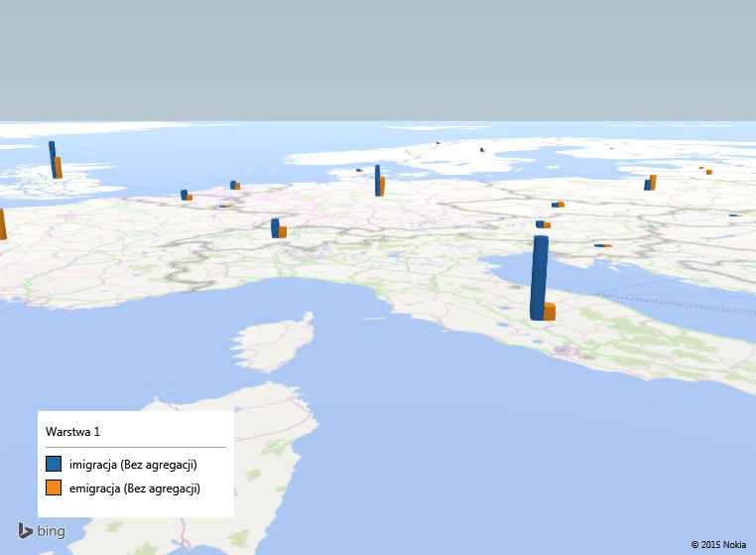Click the Warstwa 1 legend title

[x=72, y=432]
